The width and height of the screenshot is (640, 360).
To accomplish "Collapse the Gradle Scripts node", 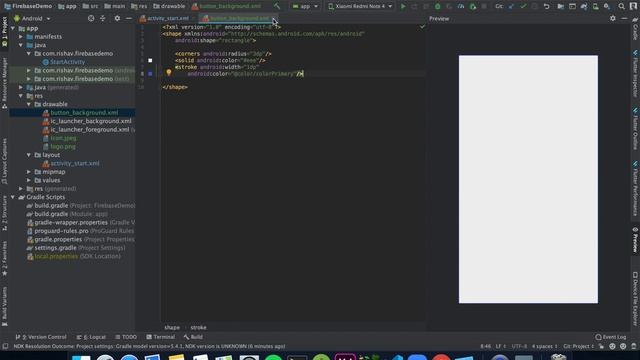I will tap(13, 197).
